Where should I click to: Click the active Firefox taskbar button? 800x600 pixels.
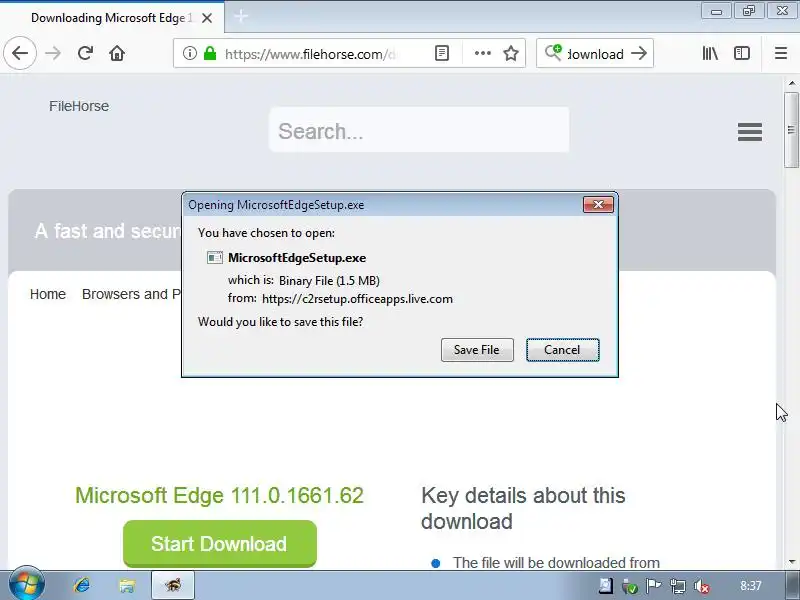(173, 585)
